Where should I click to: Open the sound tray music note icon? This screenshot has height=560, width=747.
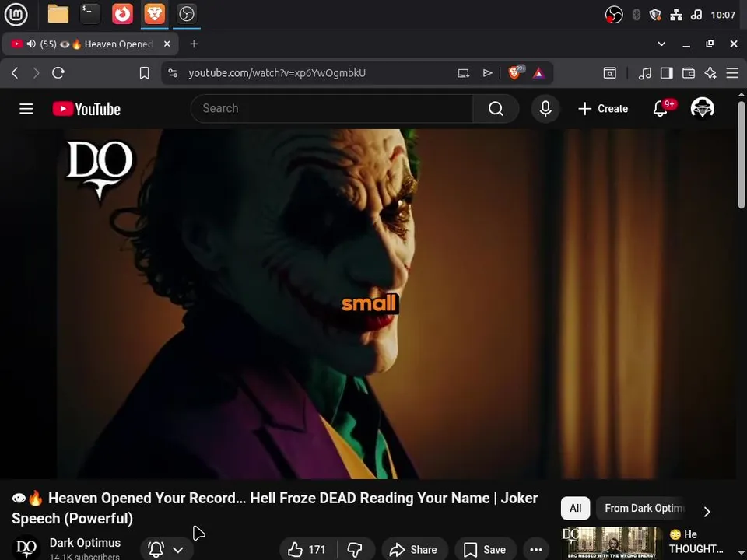pyautogui.click(x=696, y=15)
